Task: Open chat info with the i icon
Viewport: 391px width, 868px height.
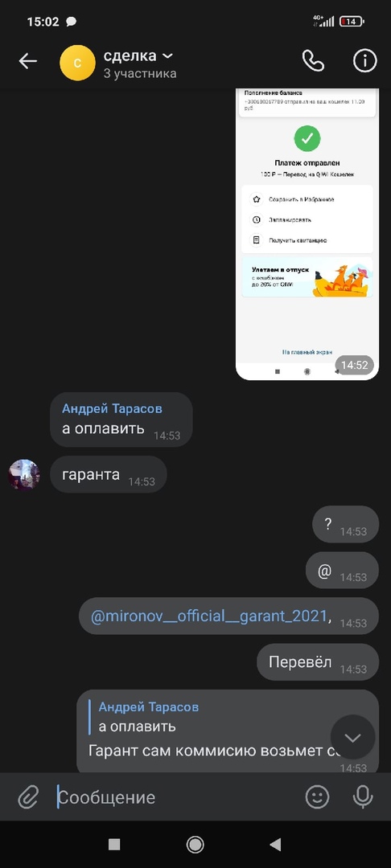Action: pyautogui.click(x=365, y=61)
